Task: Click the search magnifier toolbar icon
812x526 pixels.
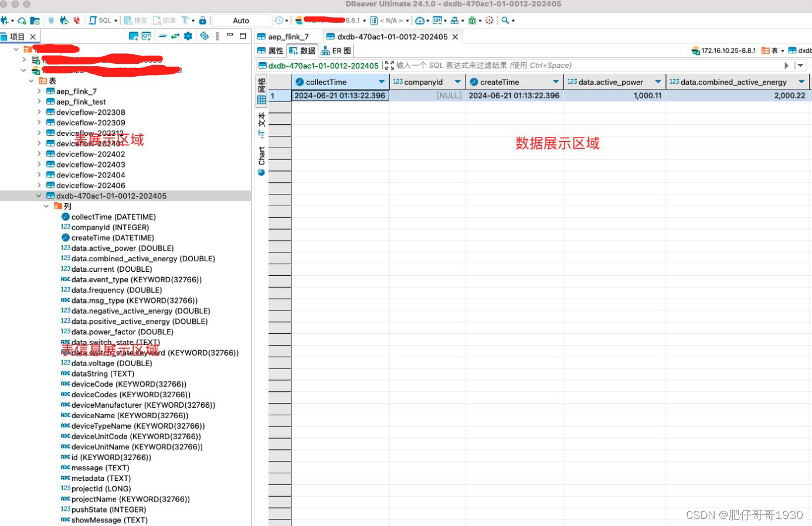Action: [x=505, y=21]
